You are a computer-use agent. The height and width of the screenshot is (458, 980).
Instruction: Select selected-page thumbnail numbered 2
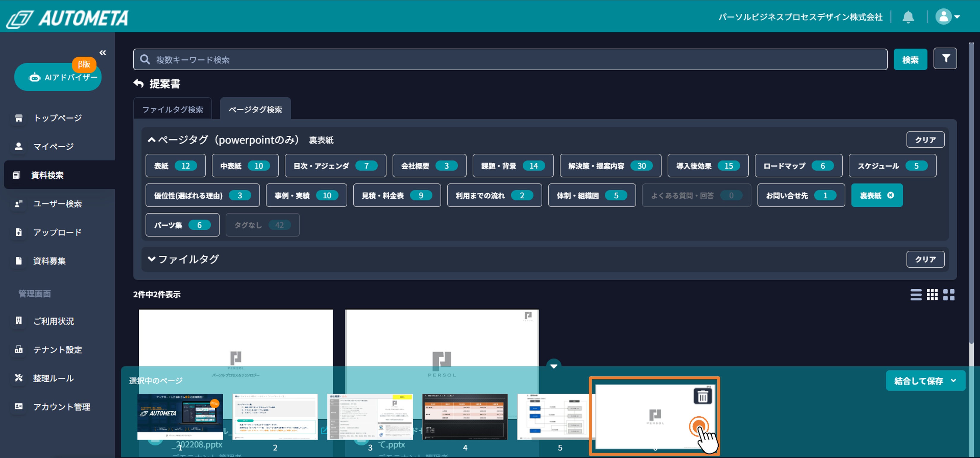pyautogui.click(x=275, y=416)
